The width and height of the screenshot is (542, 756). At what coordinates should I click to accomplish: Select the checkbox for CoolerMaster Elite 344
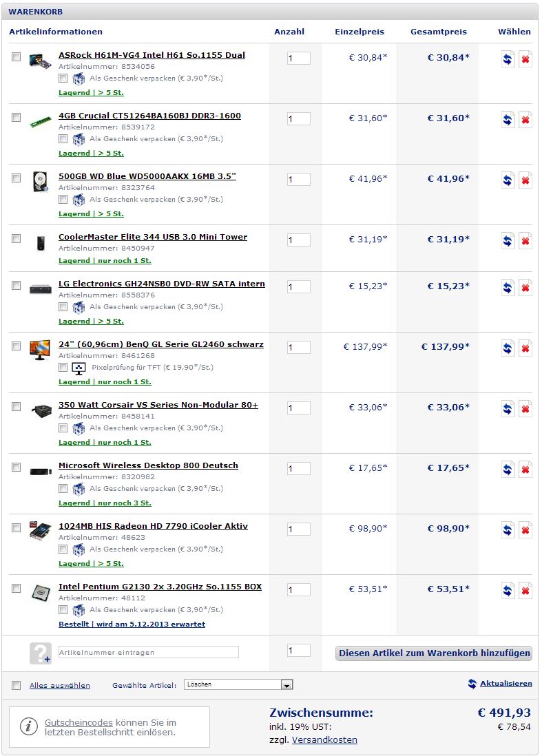(x=17, y=238)
